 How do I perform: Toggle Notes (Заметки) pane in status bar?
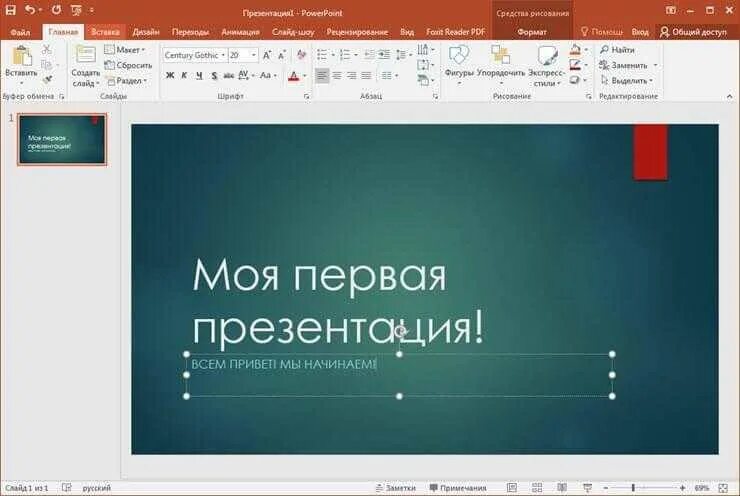395,488
